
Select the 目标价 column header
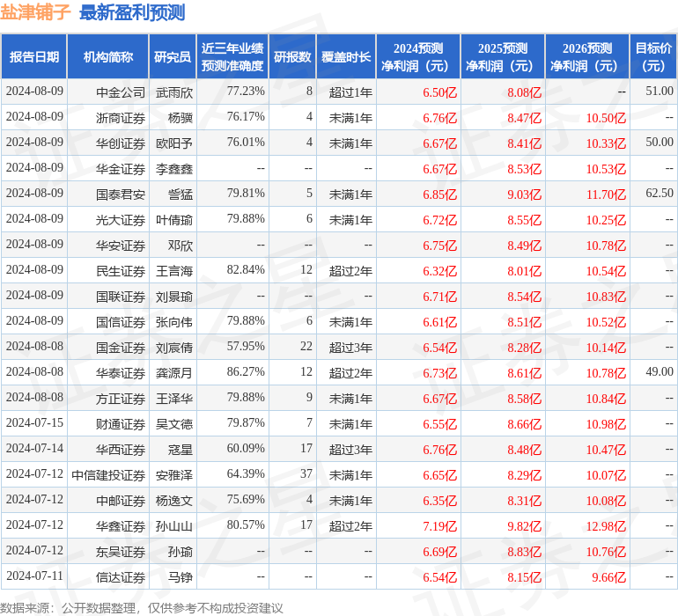(653, 56)
